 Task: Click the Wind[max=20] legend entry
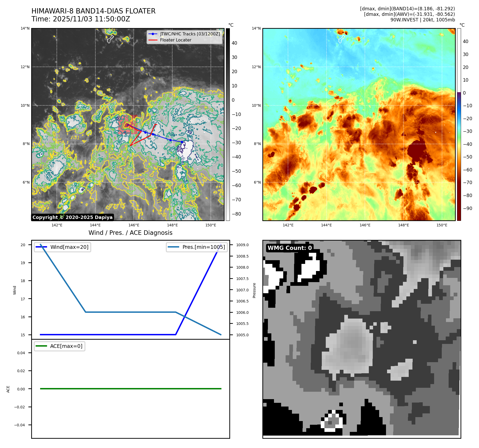pos(63,247)
